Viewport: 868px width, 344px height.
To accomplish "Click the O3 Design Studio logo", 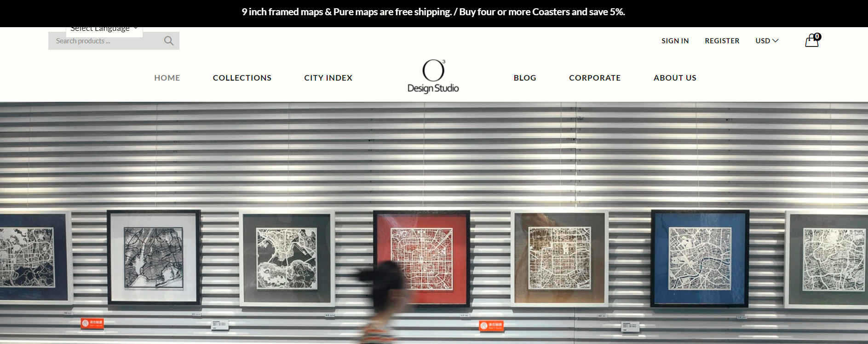I will tap(433, 76).
